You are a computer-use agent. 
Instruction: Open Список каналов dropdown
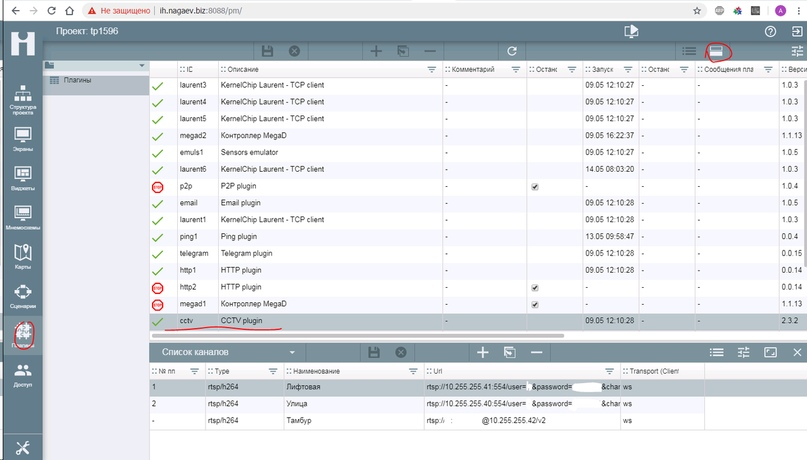pos(292,352)
